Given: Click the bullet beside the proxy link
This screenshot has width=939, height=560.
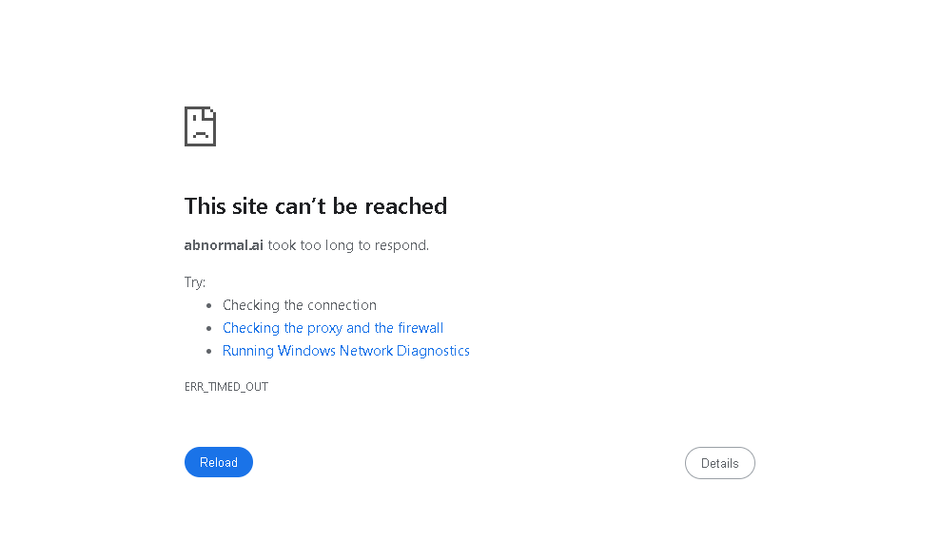Looking at the screenshot, I should (x=208, y=328).
